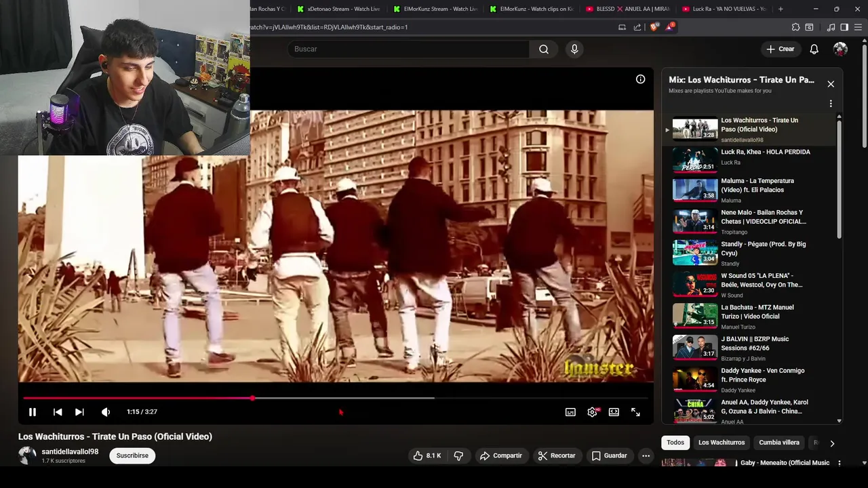The width and height of the screenshot is (868, 488).
Task: Open Brave Rewards triangle icon
Action: point(670,27)
